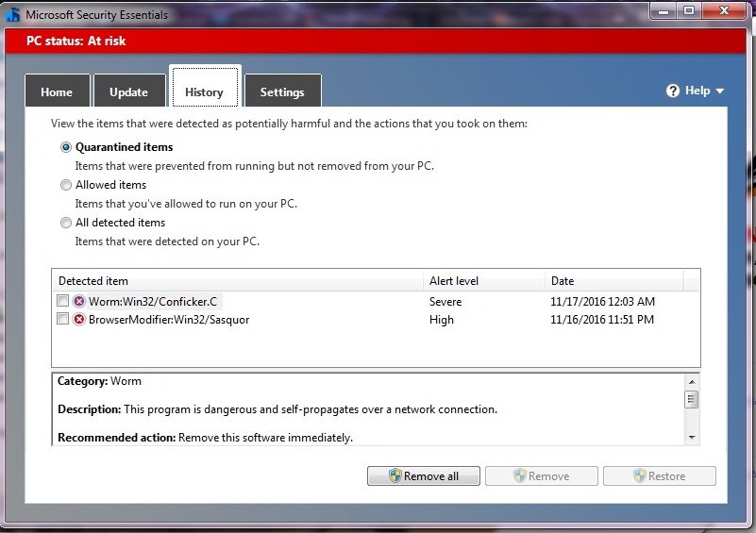Select the BrowserModifier:Win32/Sasquor row name
This screenshot has width=756, height=533.
coord(169,320)
